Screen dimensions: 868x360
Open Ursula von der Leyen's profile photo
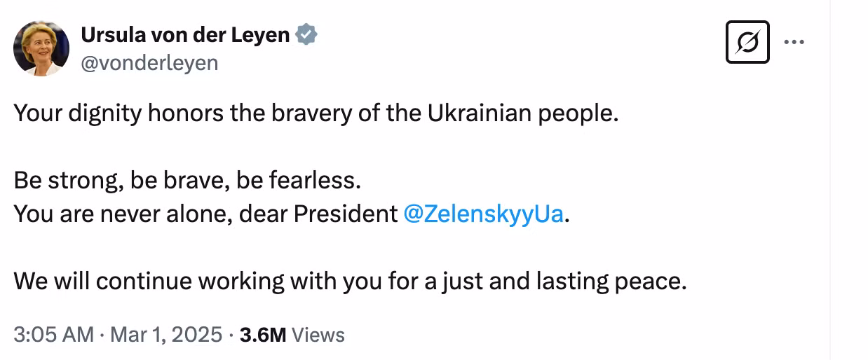click(41, 48)
